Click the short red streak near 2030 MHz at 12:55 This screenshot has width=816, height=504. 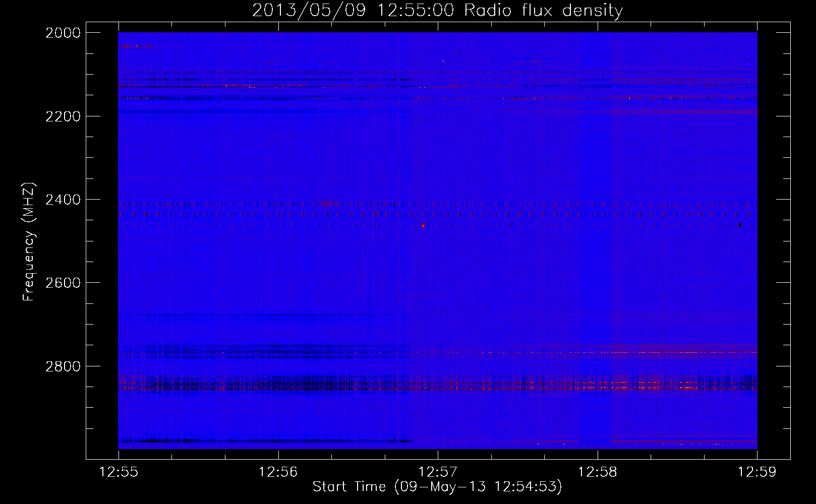pyautogui.click(x=137, y=46)
